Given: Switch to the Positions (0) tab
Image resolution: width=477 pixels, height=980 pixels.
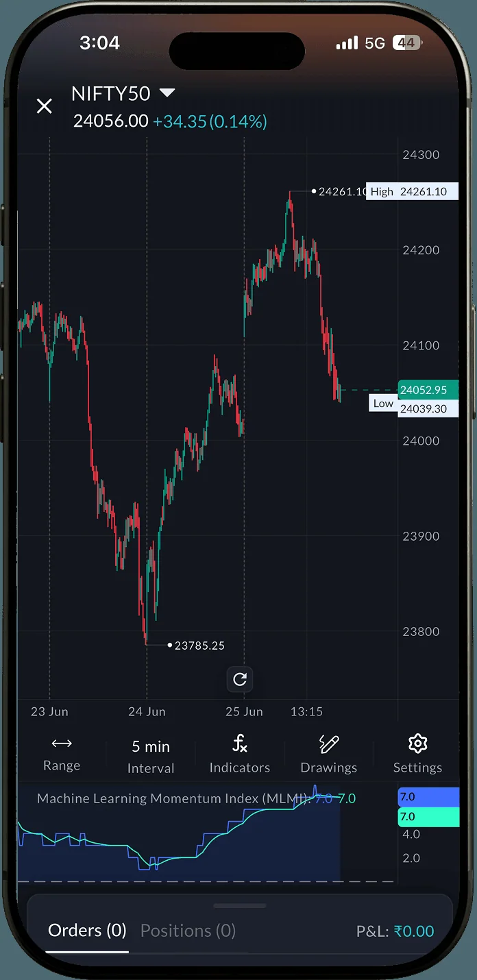Looking at the screenshot, I should click(188, 931).
